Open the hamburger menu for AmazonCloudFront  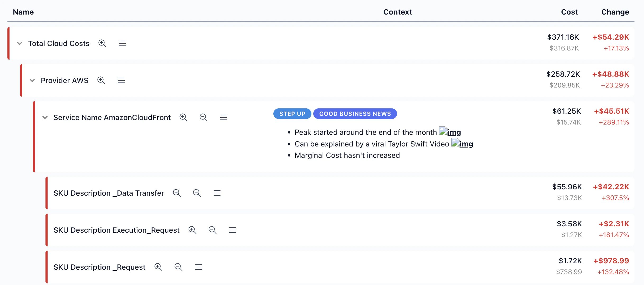[224, 117]
